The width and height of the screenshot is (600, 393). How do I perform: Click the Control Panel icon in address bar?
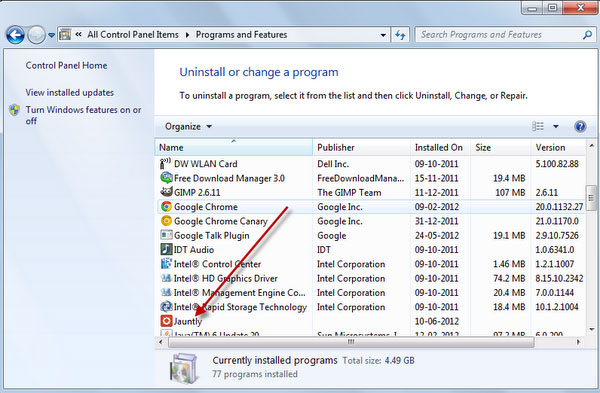click(x=65, y=34)
